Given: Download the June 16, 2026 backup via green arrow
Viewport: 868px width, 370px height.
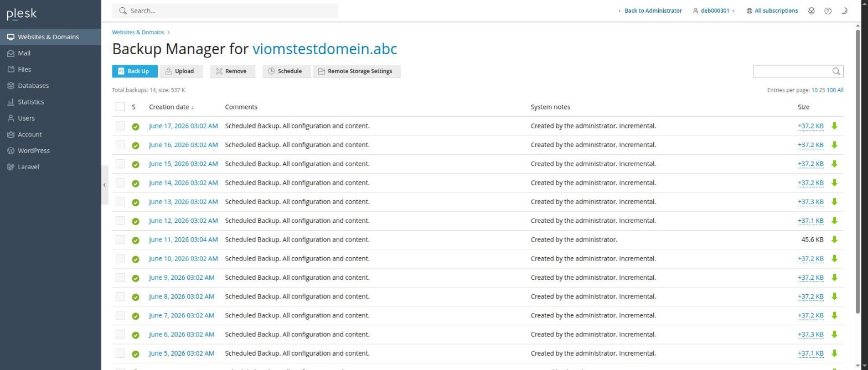Looking at the screenshot, I should click(834, 145).
